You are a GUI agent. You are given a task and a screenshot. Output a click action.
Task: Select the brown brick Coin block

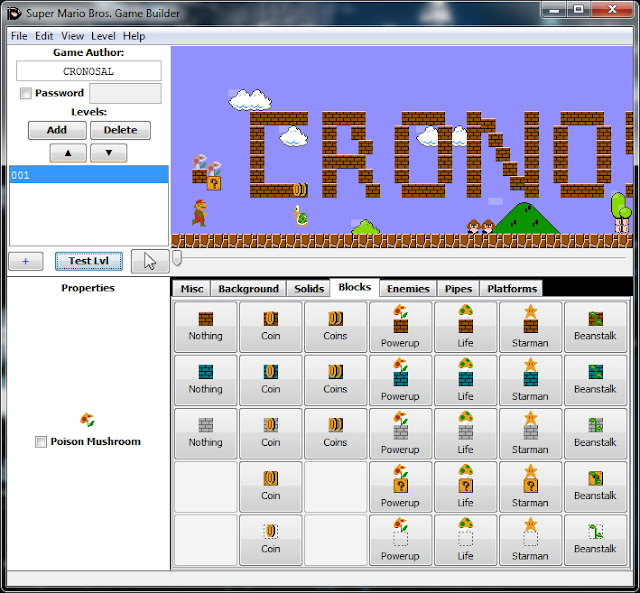pos(271,327)
